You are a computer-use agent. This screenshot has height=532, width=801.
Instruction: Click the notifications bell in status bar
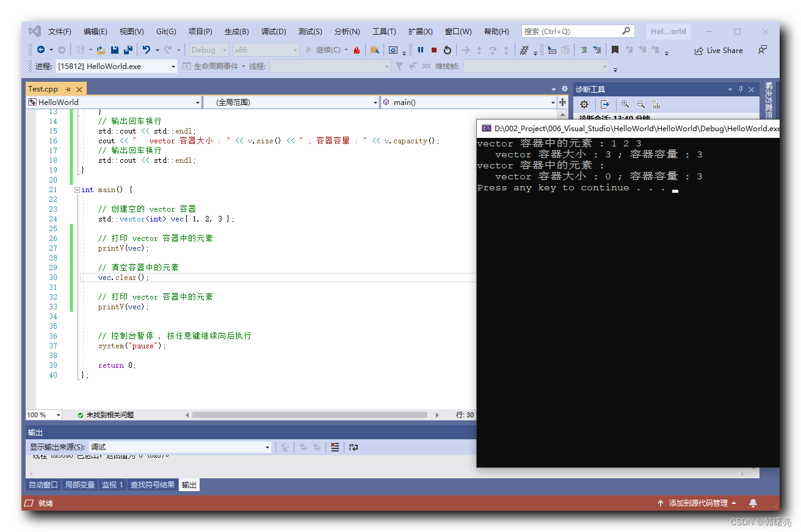pyautogui.click(x=753, y=503)
